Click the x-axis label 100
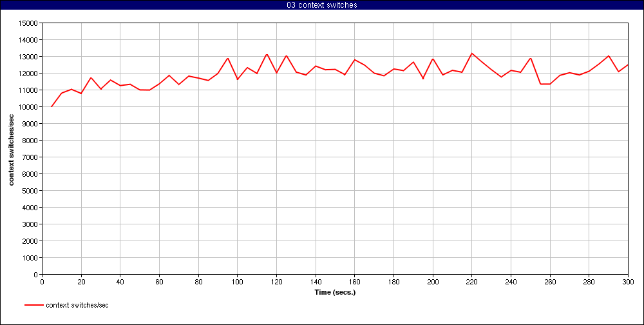This screenshot has height=325, width=644. (238, 282)
